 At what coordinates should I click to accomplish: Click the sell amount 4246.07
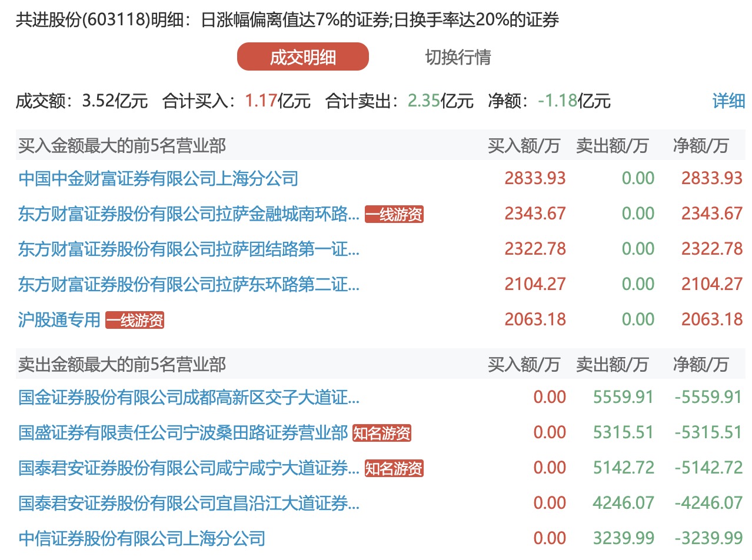click(623, 503)
